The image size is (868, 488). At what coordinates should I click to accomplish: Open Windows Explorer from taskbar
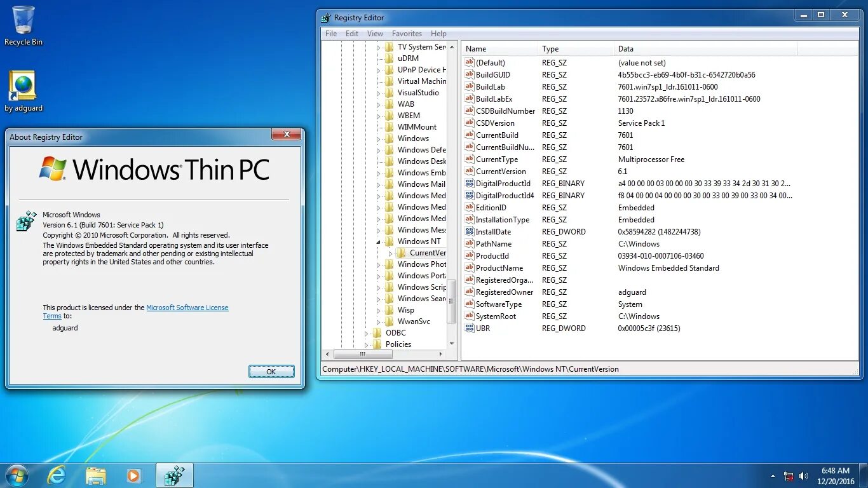96,475
